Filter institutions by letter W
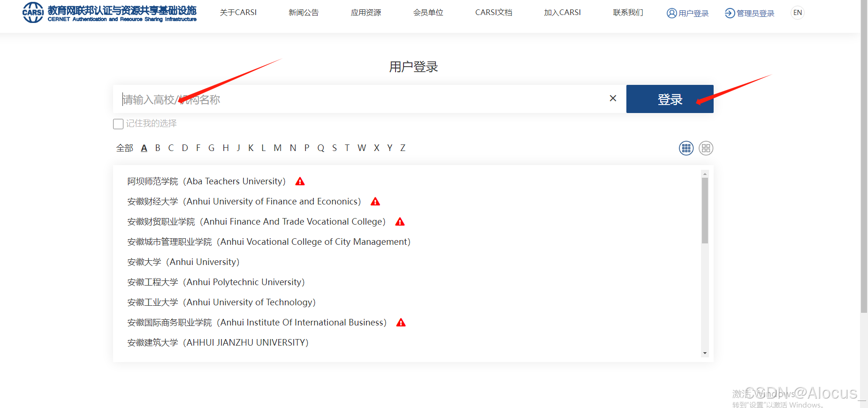 pyautogui.click(x=362, y=148)
